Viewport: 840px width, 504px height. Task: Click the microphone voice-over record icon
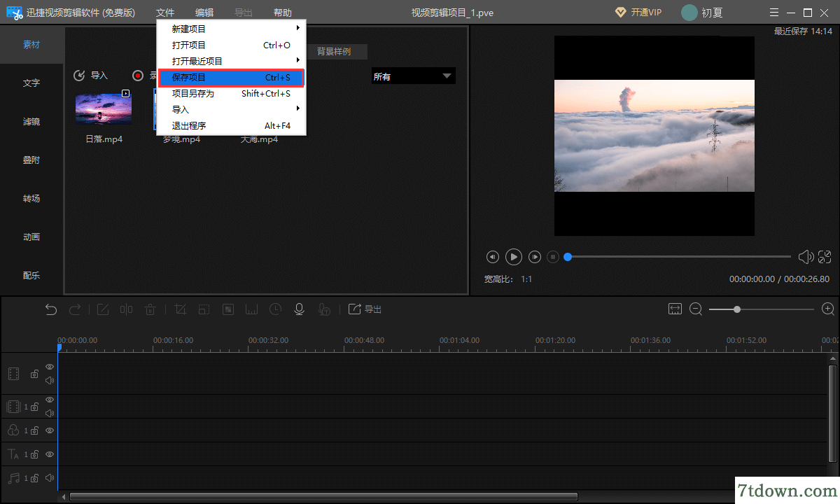(299, 309)
